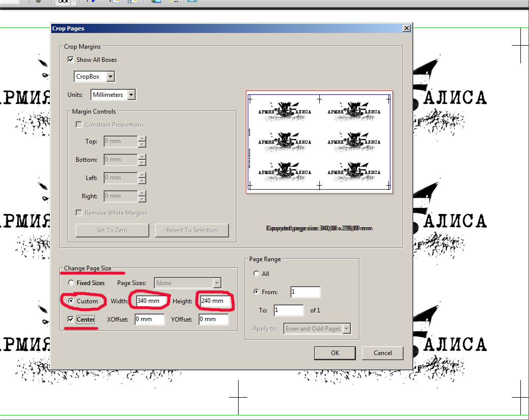The image size is (529, 420).
Task: Focus the Height field showing 240 mm
Action: click(216, 301)
